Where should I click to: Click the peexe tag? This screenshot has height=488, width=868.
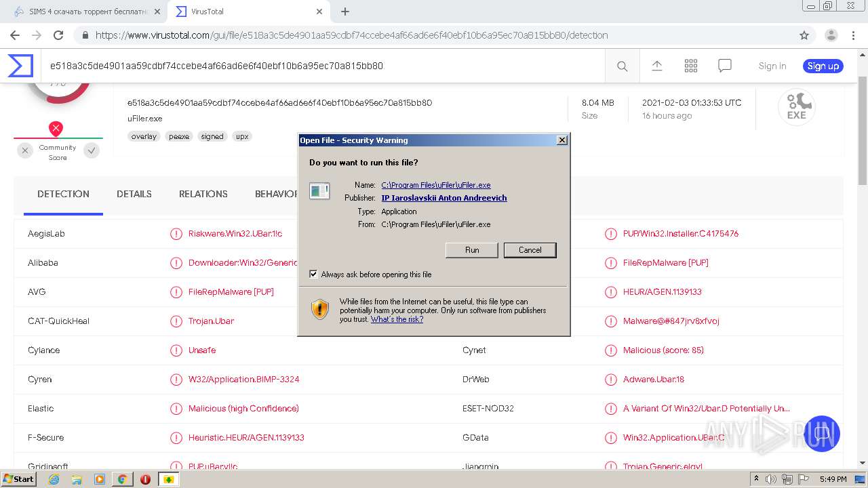pyautogui.click(x=179, y=136)
